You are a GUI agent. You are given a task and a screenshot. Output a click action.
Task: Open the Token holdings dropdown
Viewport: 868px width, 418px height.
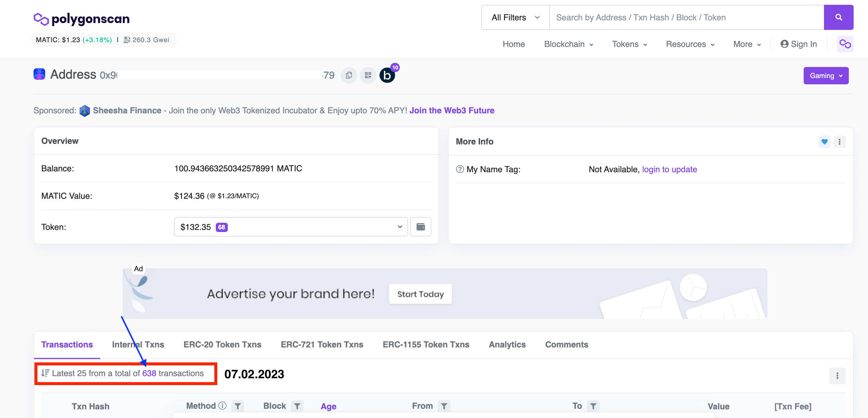coord(291,227)
